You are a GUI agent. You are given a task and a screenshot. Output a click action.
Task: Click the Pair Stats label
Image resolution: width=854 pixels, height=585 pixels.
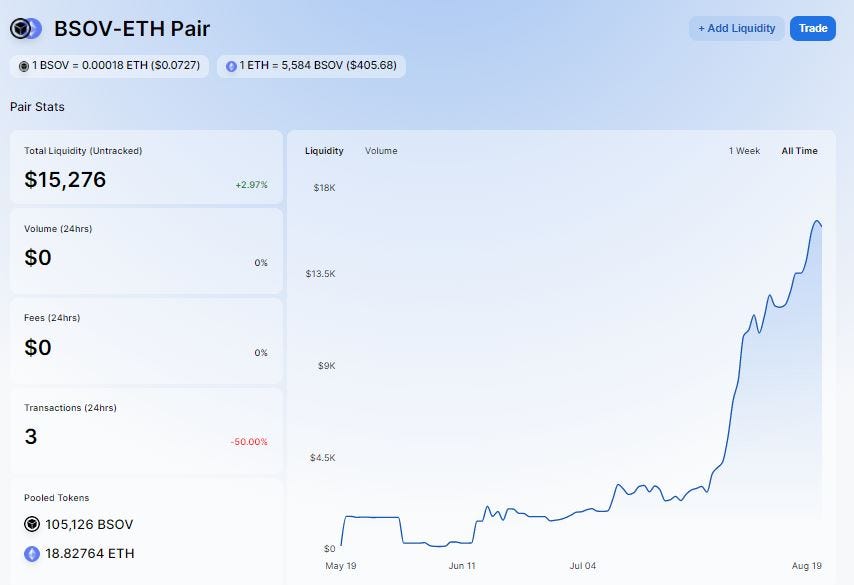(x=37, y=107)
